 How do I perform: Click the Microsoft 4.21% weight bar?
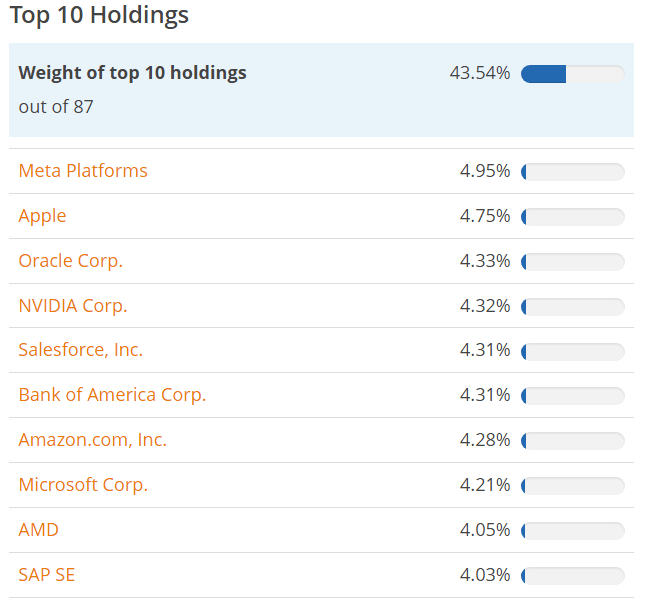click(572, 486)
